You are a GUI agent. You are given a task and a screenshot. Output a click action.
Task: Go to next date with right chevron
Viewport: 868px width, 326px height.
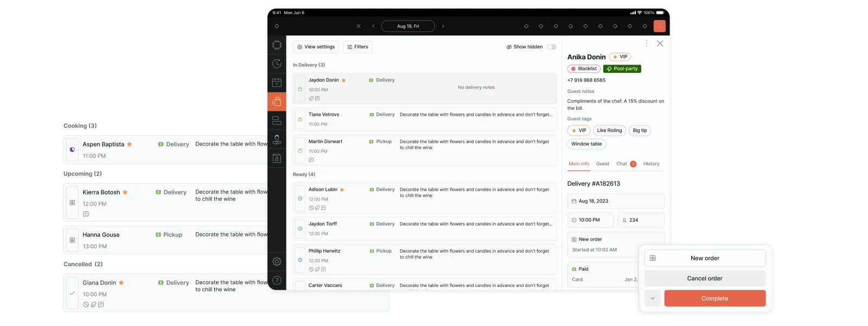point(443,26)
